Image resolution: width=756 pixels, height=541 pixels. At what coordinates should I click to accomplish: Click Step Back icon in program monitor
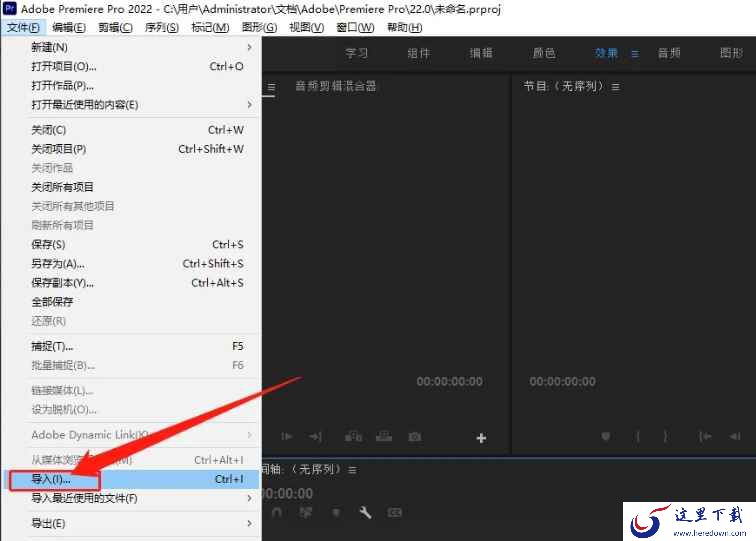click(735, 436)
